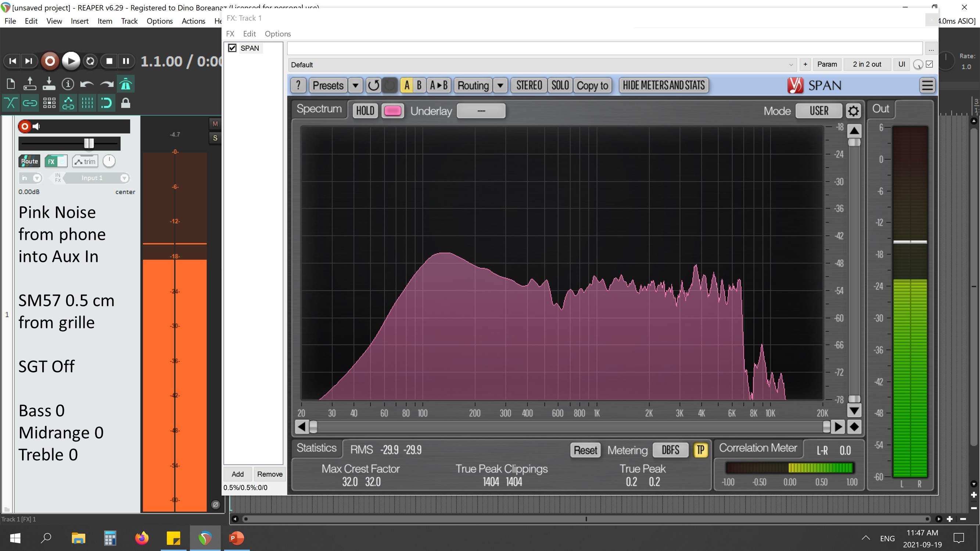Click Reset statistics button

(585, 451)
